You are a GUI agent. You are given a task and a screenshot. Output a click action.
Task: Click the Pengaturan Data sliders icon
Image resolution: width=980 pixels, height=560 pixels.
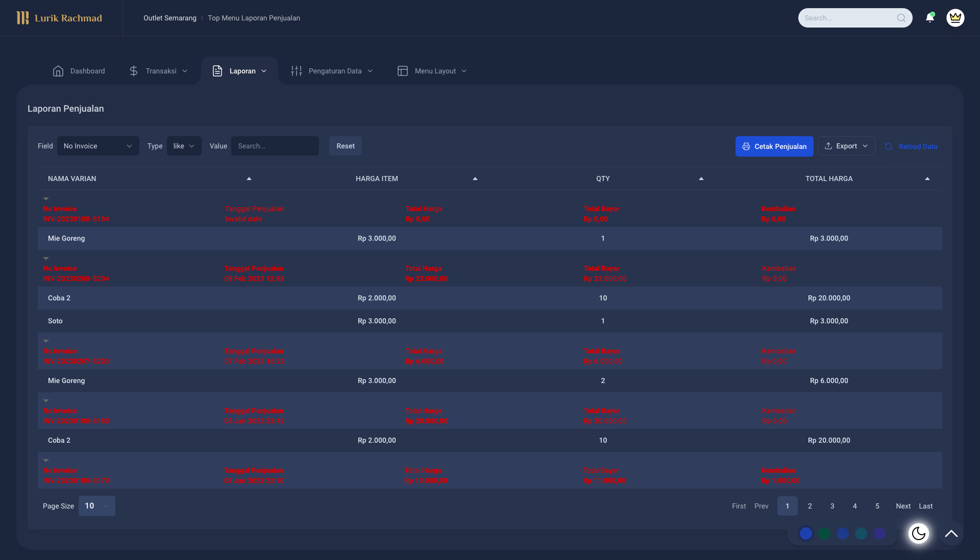pyautogui.click(x=296, y=71)
